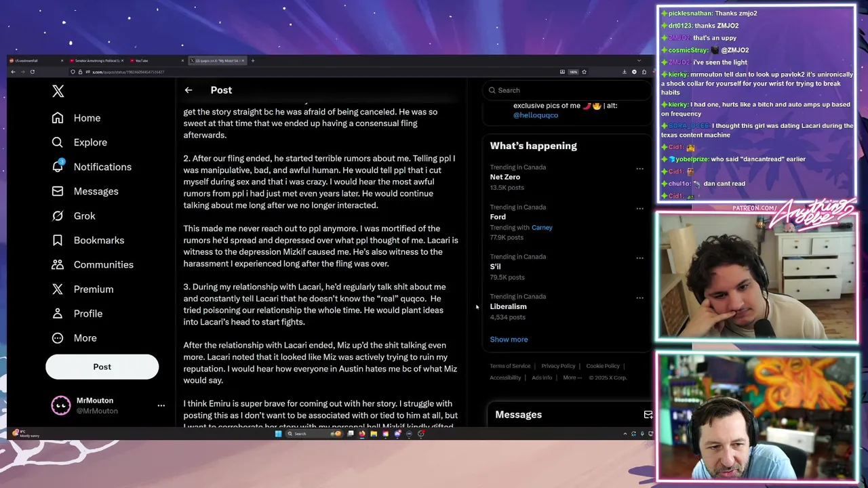Open the Carney trending link
868x488 pixels.
pos(542,228)
